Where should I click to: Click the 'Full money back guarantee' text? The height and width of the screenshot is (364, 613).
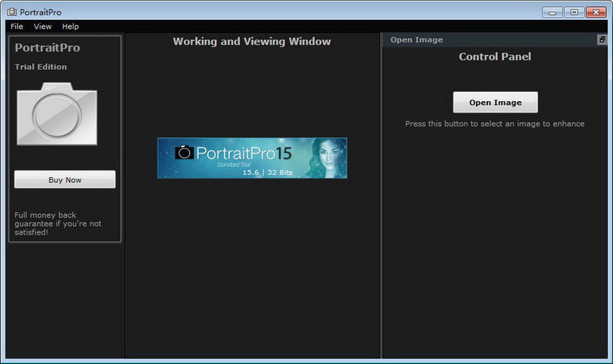[x=58, y=224]
